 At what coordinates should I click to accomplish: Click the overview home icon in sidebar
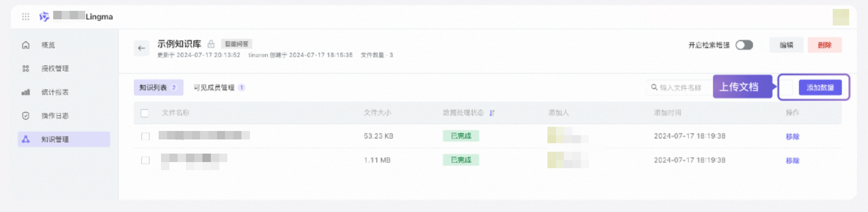point(26,45)
